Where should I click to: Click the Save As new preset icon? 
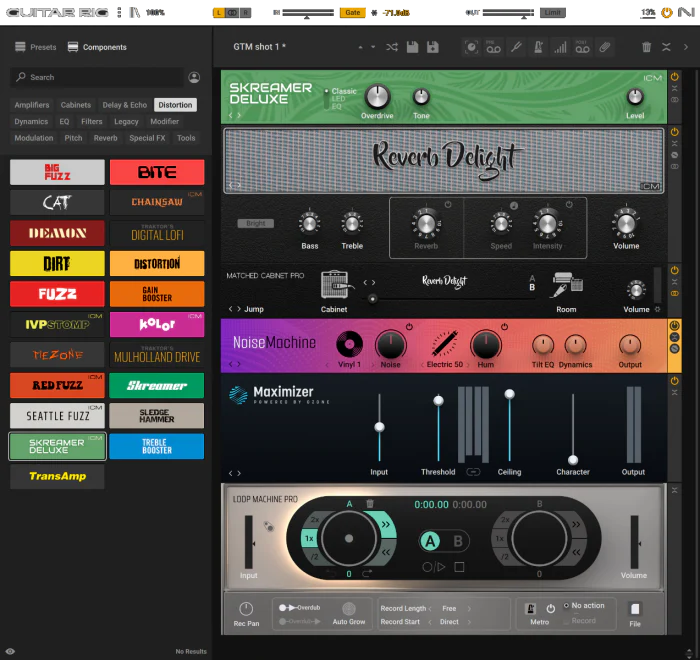433,47
